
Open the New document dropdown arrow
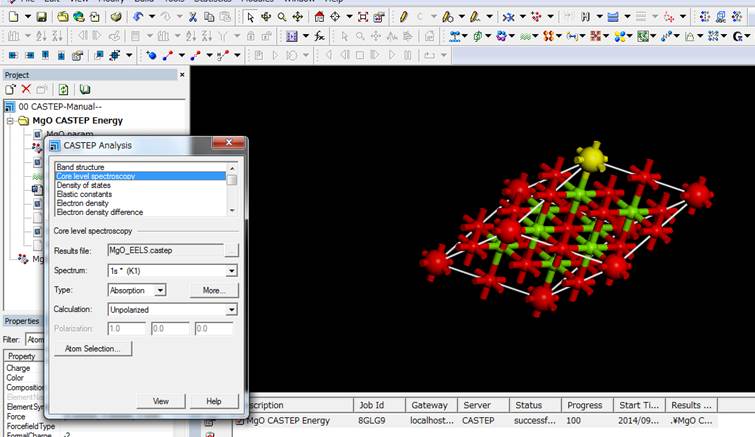[x=28, y=17]
